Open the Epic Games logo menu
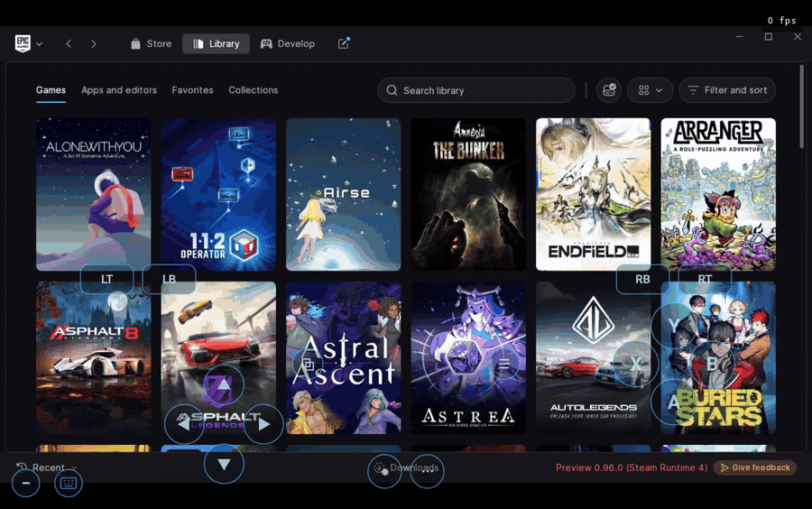 click(23, 43)
